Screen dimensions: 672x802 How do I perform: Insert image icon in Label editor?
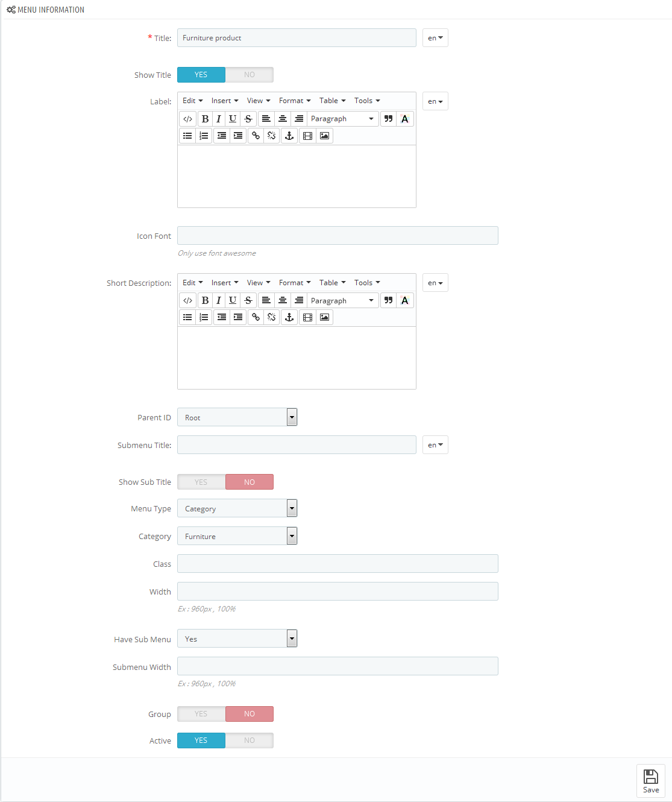coord(324,136)
